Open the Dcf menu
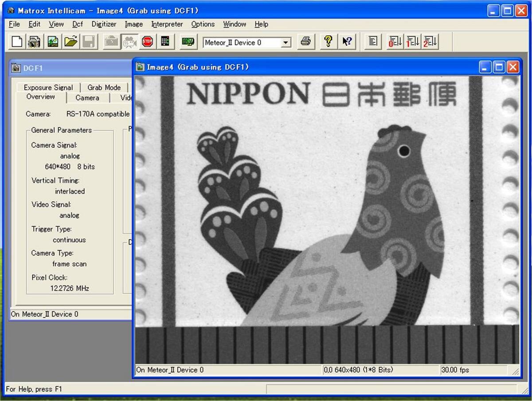Screen dimensions: 532x401 [78, 24]
